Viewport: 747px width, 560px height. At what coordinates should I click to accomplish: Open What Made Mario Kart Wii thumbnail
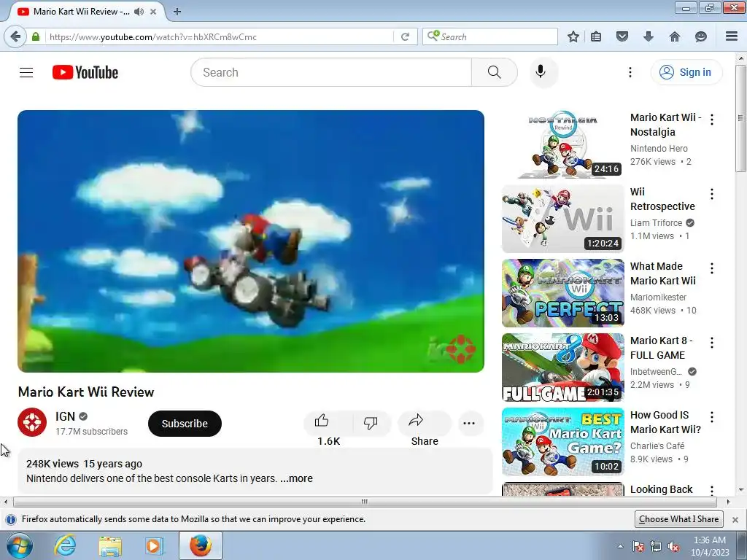(x=562, y=293)
